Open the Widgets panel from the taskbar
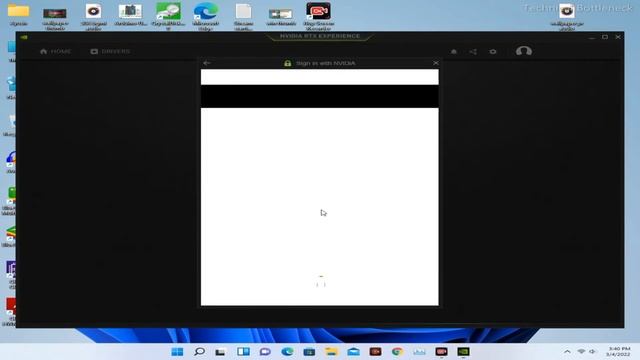Image resolution: width=640 pixels, height=360 pixels. (x=243, y=351)
